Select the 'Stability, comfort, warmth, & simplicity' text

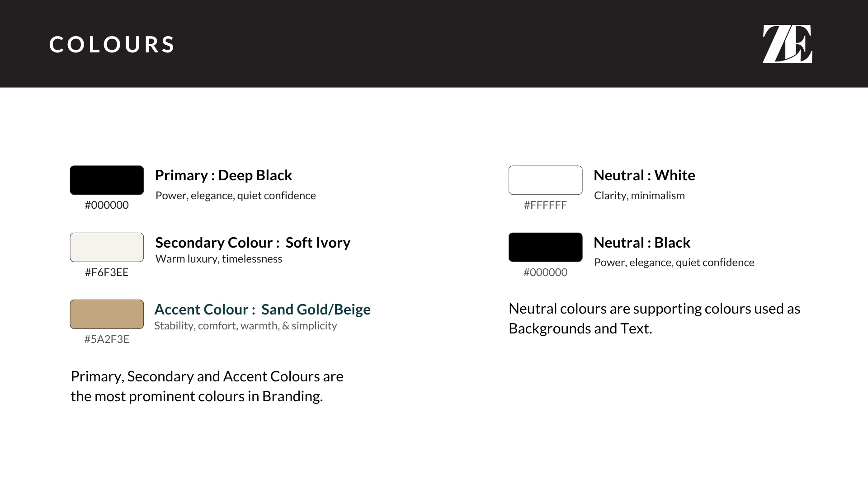pos(245,326)
